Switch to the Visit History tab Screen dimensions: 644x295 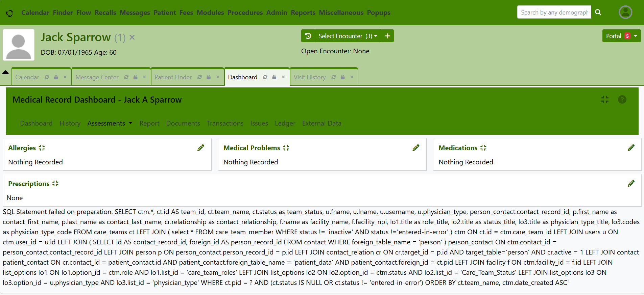310,77
